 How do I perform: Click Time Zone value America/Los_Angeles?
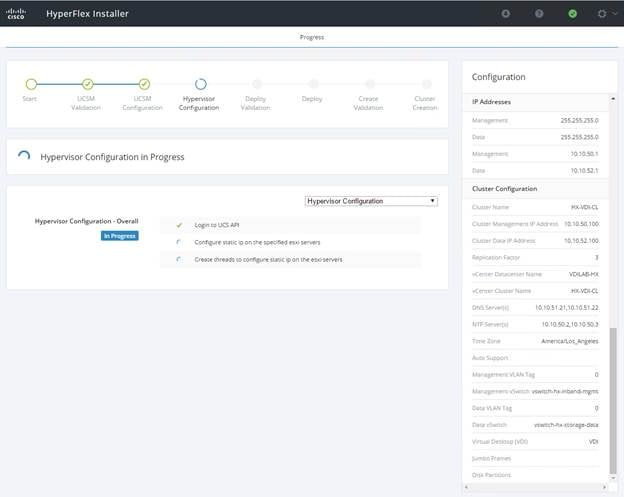pos(569,341)
